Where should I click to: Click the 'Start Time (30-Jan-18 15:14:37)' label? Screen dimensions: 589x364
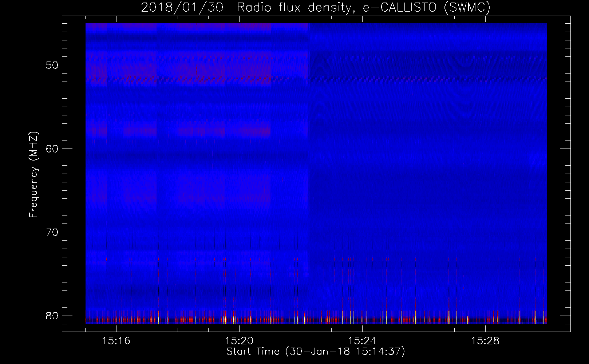coord(316,352)
